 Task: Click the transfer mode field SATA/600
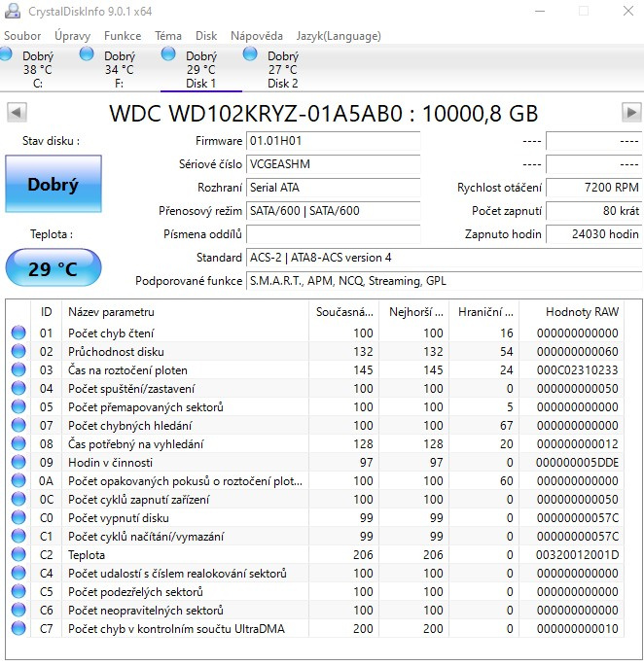coord(334,211)
